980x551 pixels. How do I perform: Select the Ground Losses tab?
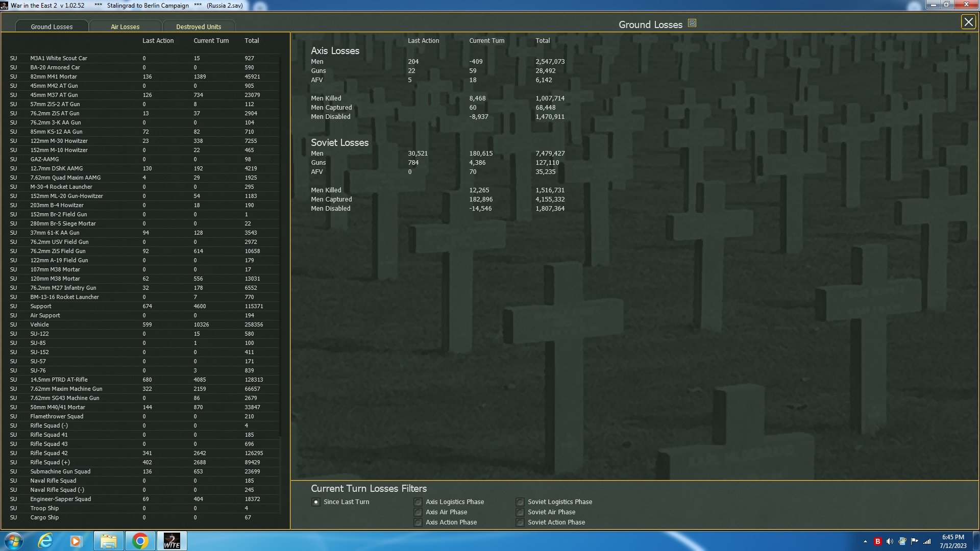click(x=52, y=27)
